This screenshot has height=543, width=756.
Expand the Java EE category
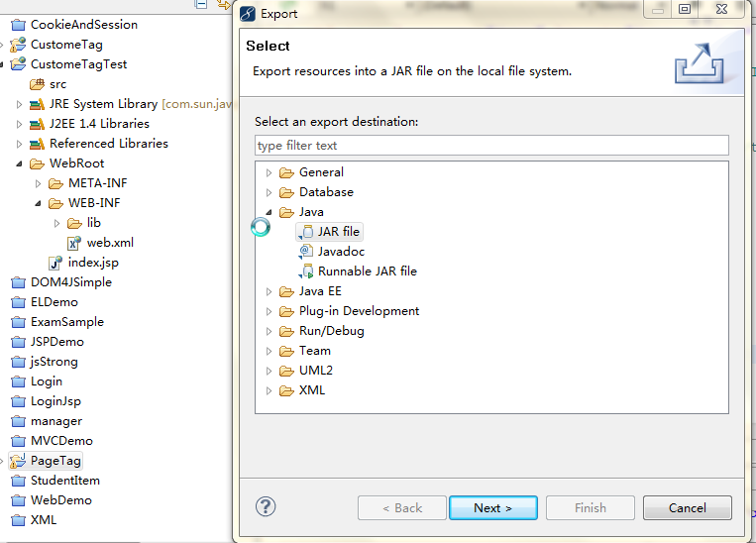click(269, 291)
